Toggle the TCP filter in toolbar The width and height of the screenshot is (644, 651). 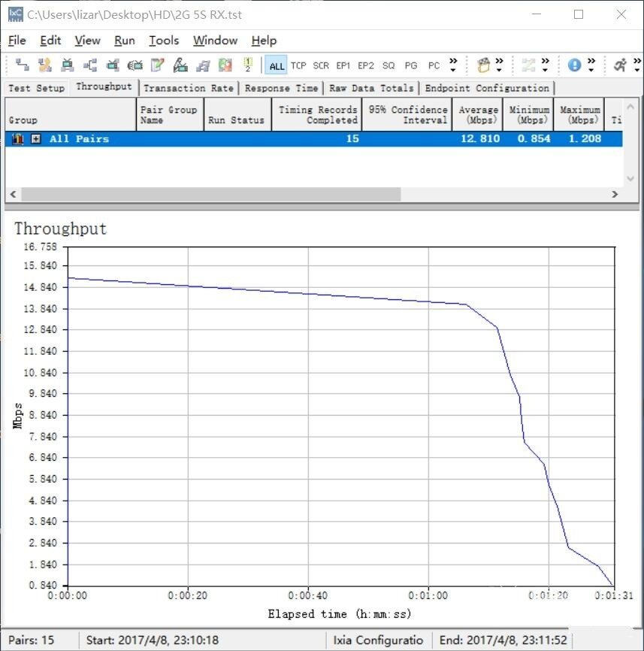click(298, 65)
